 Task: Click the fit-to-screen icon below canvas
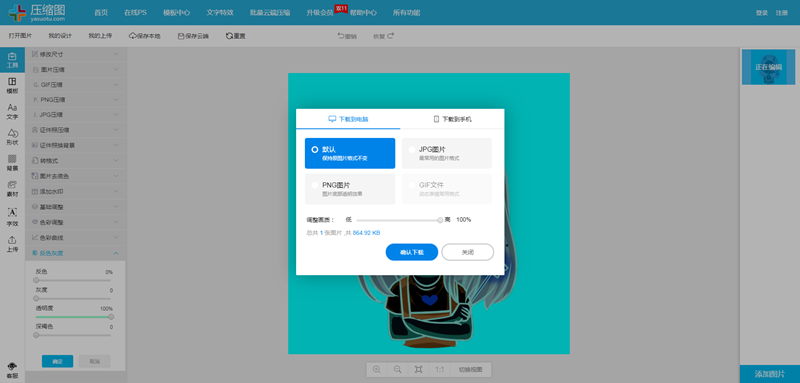[x=418, y=370]
